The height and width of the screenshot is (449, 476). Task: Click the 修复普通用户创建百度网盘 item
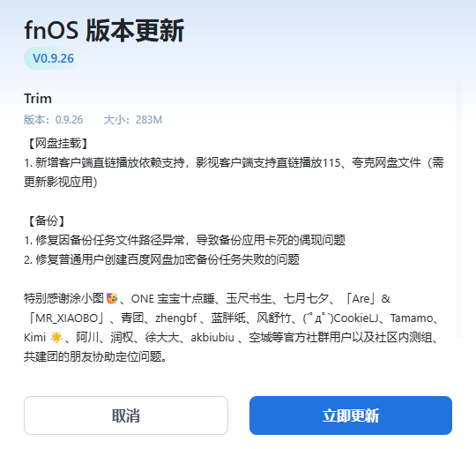pos(162,259)
